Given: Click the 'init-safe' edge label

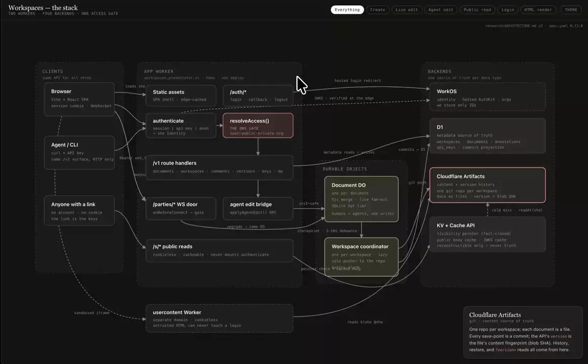Looking at the screenshot, I should click(309, 203).
